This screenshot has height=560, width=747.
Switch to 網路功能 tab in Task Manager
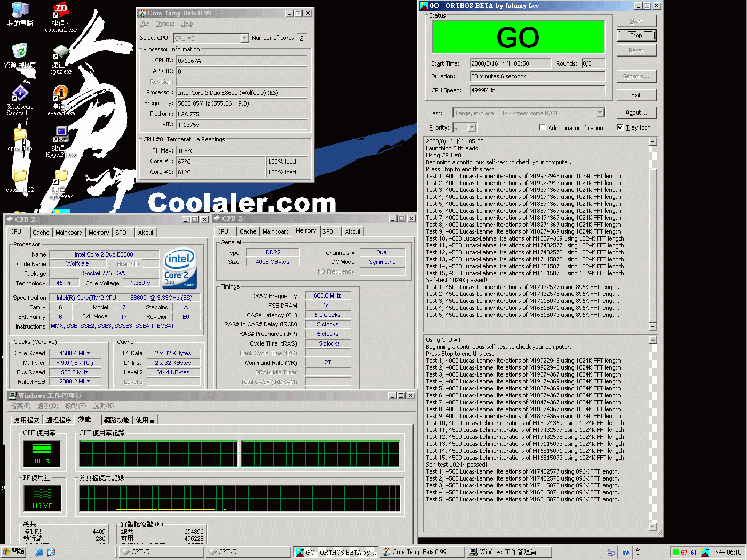[x=116, y=420]
